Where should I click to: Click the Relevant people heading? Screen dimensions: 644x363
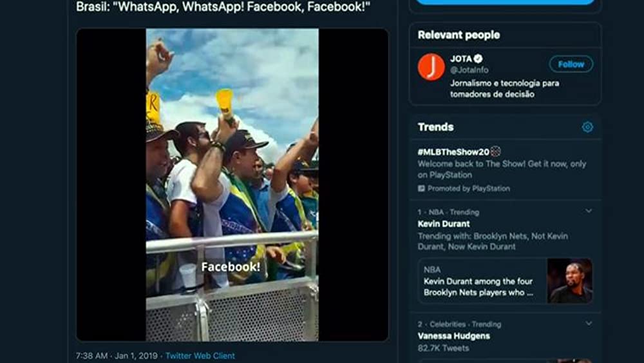point(459,35)
